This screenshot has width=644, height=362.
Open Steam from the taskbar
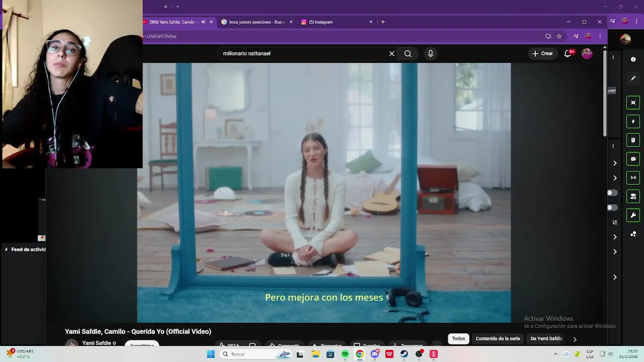pyautogui.click(x=404, y=354)
